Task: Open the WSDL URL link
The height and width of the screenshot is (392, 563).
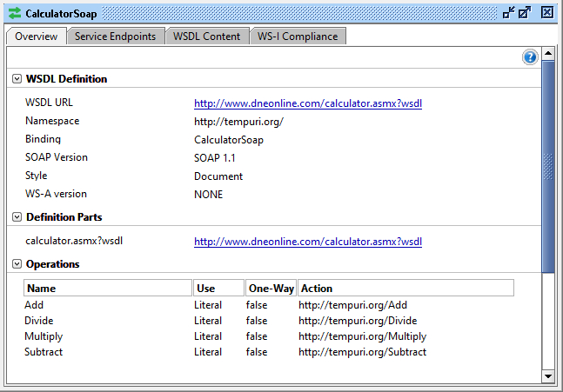Action: click(308, 103)
